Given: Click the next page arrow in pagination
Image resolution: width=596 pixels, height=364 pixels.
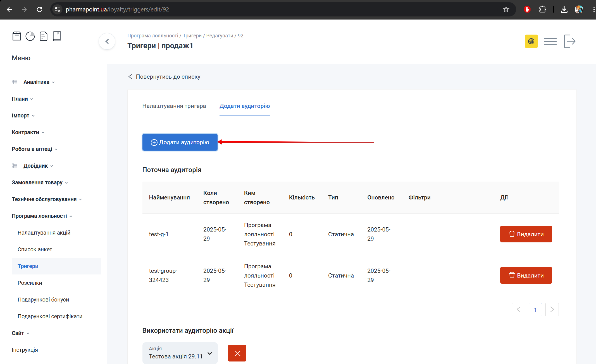Looking at the screenshot, I should (552, 309).
